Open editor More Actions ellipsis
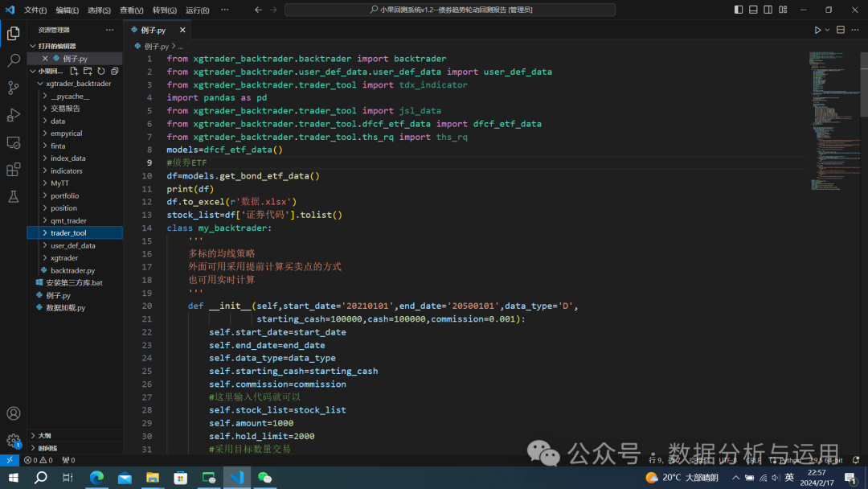This screenshot has width=868, height=489. coord(854,30)
